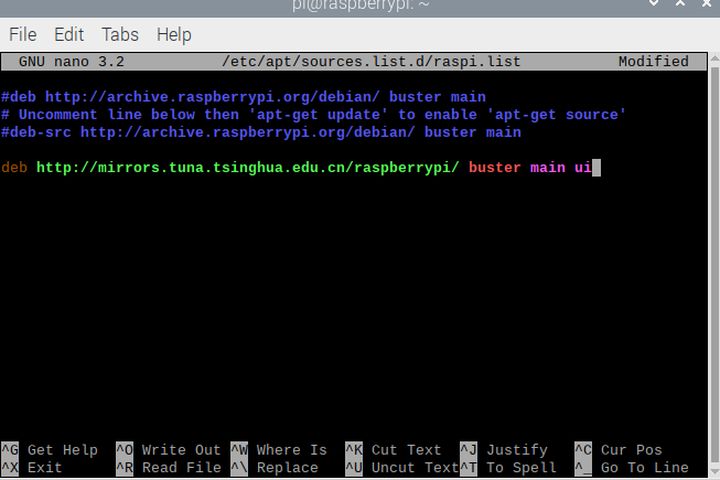Click the red 'buster' word on the deb line
This screenshot has width=720, height=480.
pos(495,168)
